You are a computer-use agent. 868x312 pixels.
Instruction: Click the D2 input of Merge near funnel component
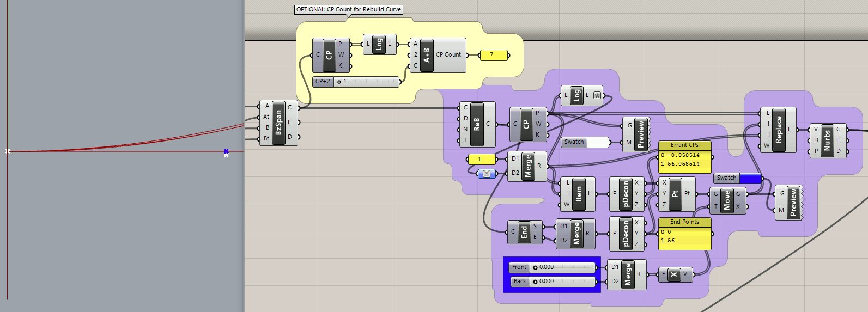tap(515, 173)
